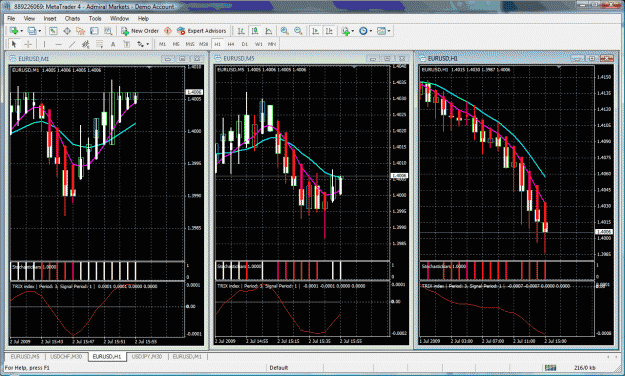625x376 pixels.
Task: Switch to the EURUSD,M1 bottom tab
Action: coord(187,356)
